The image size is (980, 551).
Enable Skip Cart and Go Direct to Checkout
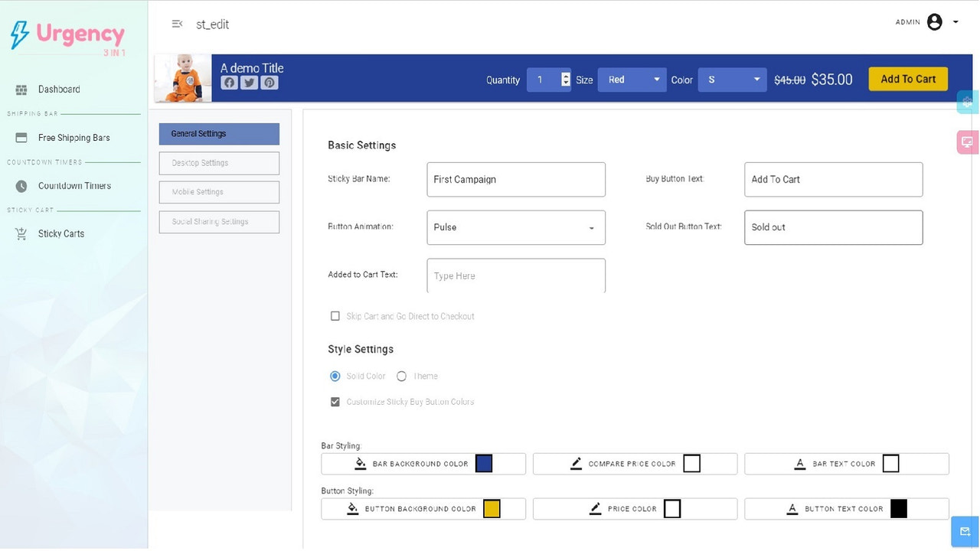tap(335, 316)
